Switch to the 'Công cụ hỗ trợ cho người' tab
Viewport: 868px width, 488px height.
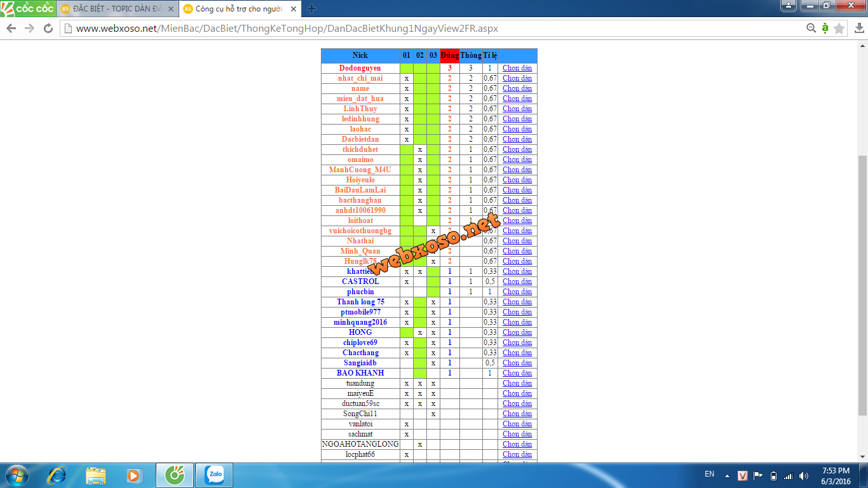point(240,9)
